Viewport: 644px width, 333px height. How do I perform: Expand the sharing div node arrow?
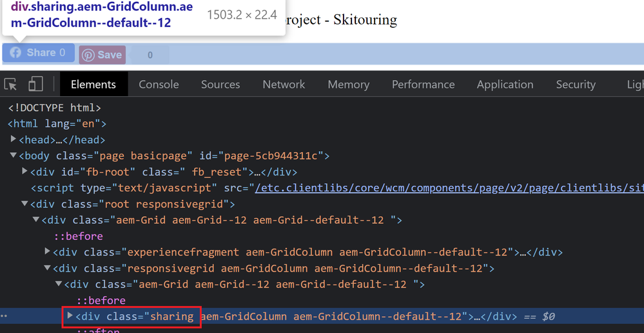pyautogui.click(x=70, y=316)
